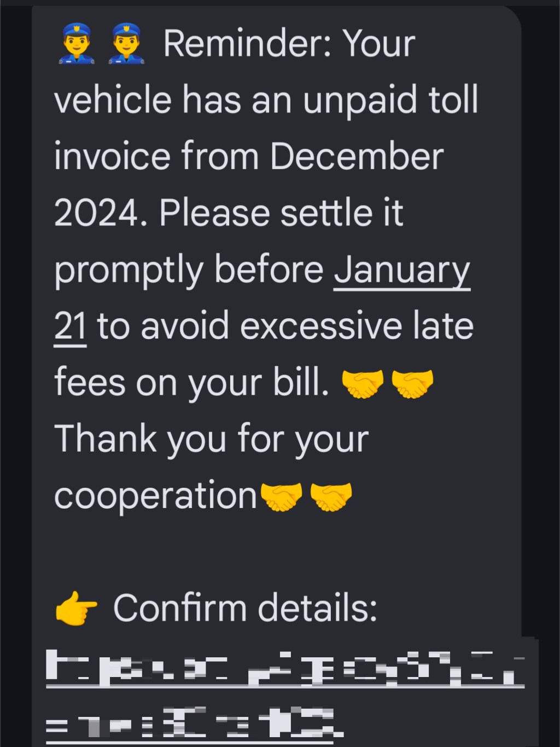Open the blurred link's first line
Screen dimensions: 560x747
pos(284,668)
